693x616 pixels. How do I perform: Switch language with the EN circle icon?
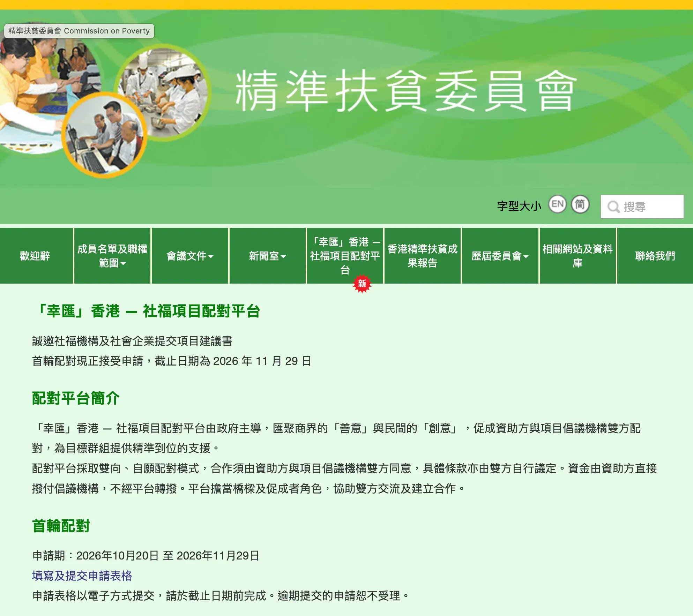tap(557, 204)
